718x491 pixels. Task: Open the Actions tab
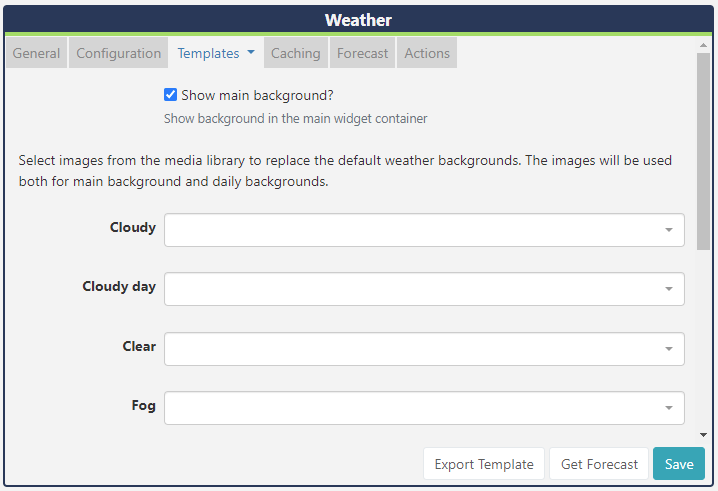coord(427,53)
